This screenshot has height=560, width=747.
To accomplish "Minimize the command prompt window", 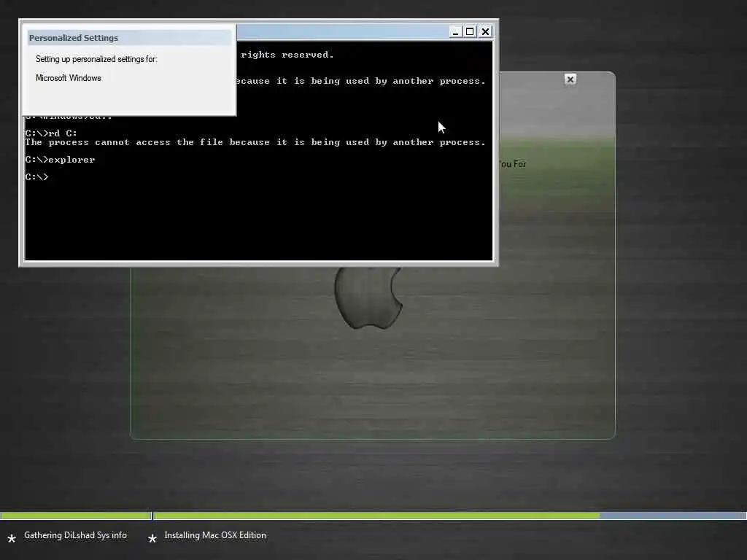I will tap(455, 32).
